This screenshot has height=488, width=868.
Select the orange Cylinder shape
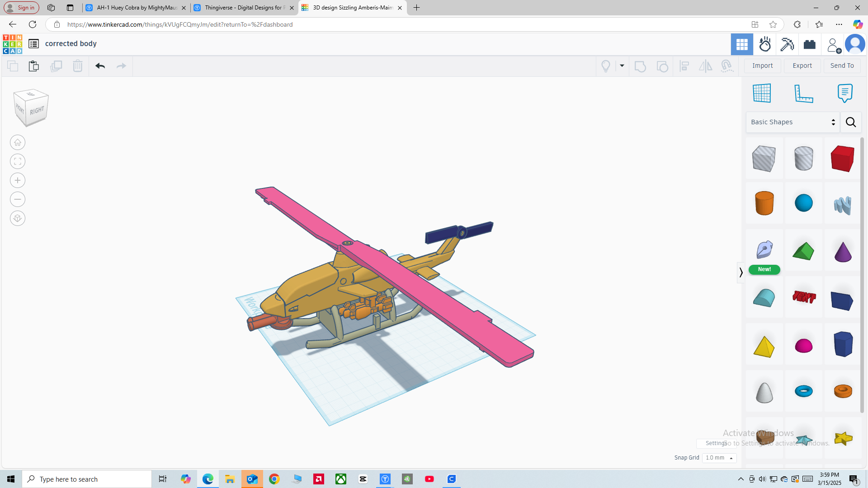click(x=764, y=203)
